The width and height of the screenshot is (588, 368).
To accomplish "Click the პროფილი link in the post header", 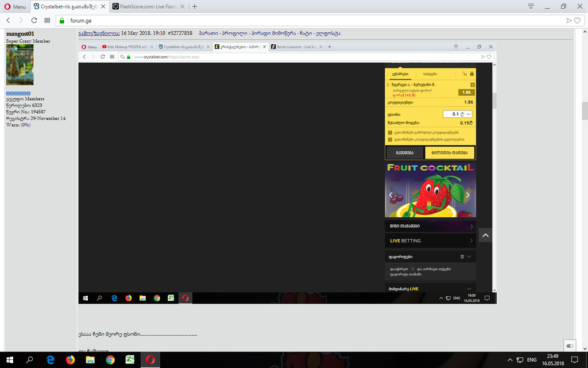I will pos(234,33).
